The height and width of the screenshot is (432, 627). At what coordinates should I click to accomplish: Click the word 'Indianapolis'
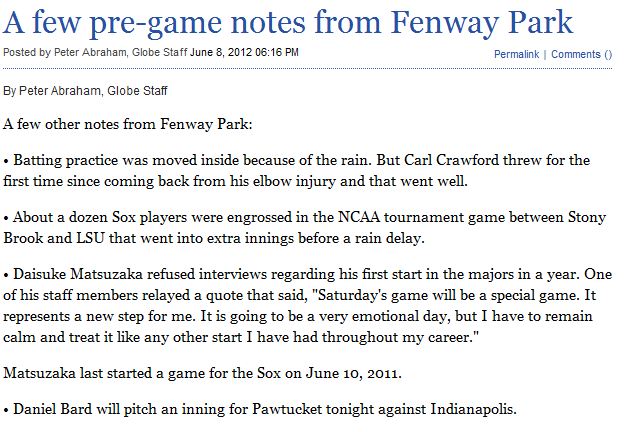click(473, 410)
